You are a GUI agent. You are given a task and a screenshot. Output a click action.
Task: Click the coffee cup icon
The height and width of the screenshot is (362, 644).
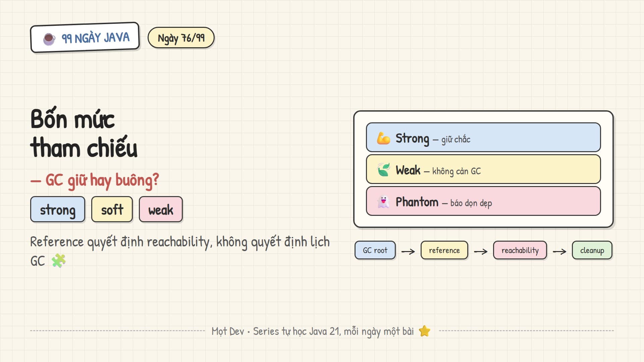49,39
